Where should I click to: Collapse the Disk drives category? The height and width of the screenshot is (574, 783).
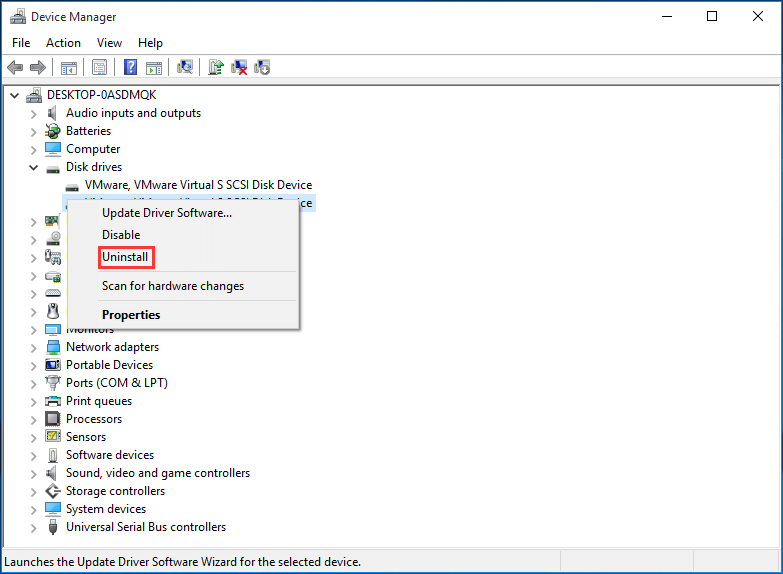pyautogui.click(x=33, y=167)
